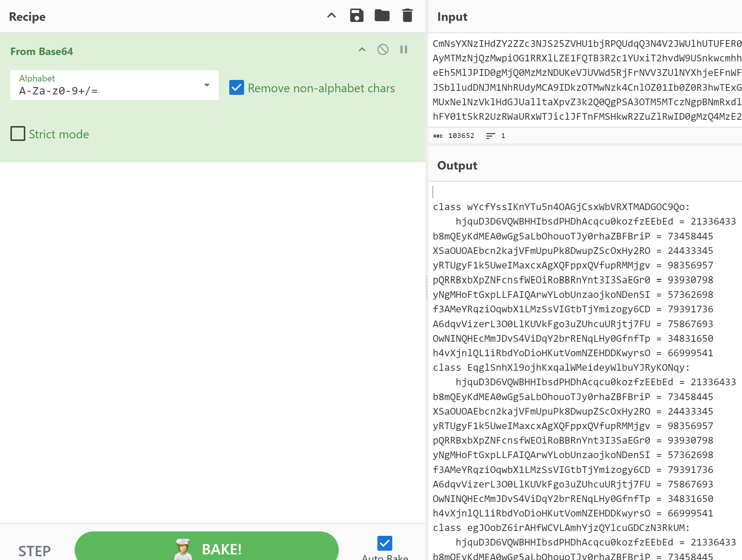The width and height of the screenshot is (742, 560).
Task: Pause the From Base64 operation
Action: pos(404,49)
